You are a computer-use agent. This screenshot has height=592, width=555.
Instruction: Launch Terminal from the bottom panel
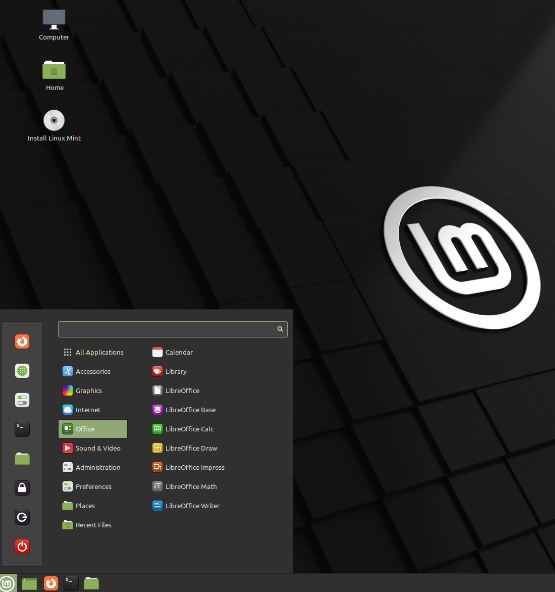[71, 583]
